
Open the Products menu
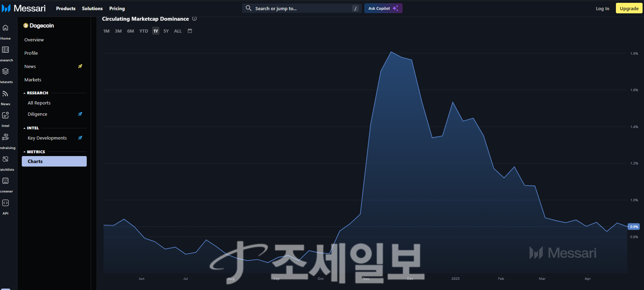coord(66,8)
